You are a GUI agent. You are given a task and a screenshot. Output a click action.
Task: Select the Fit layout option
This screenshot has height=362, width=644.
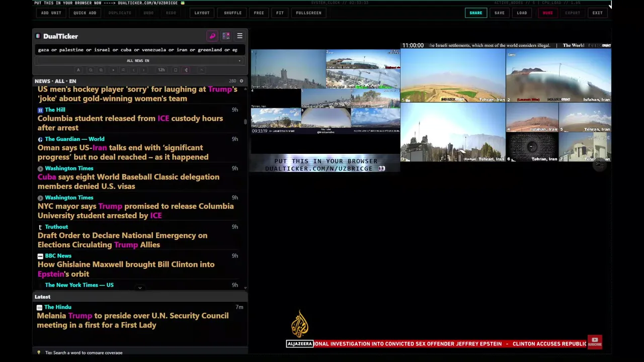(280, 13)
